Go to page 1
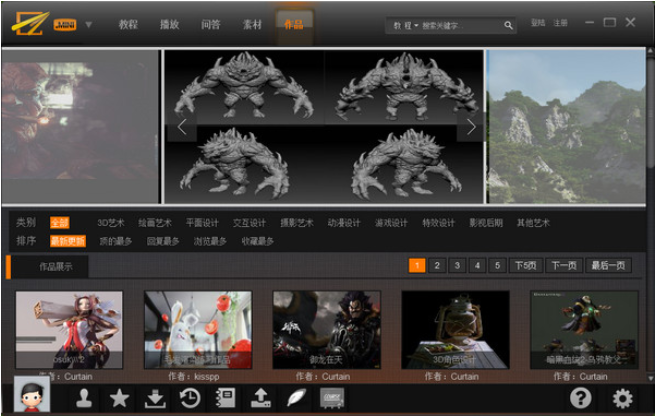Image resolution: width=657 pixels, height=416 pixels. tap(417, 265)
